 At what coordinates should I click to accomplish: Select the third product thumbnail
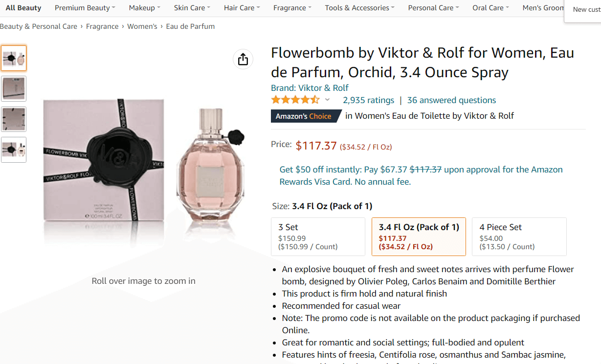pyautogui.click(x=14, y=119)
